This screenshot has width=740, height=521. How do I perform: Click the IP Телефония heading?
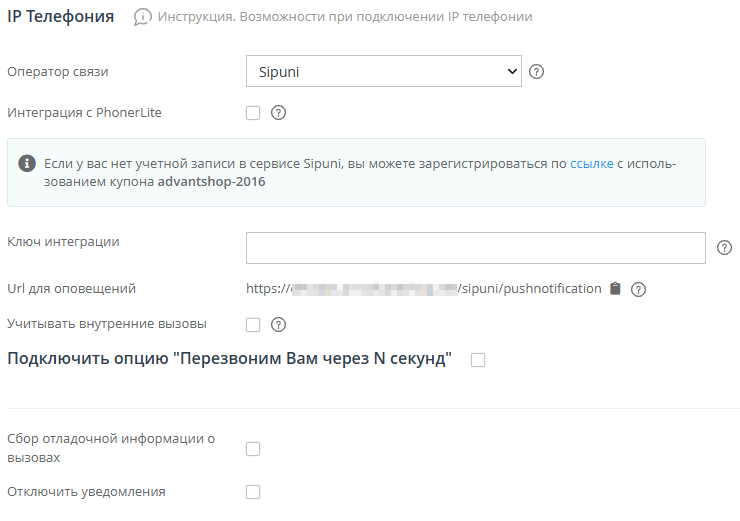pyautogui.click(x=61, y=17)
